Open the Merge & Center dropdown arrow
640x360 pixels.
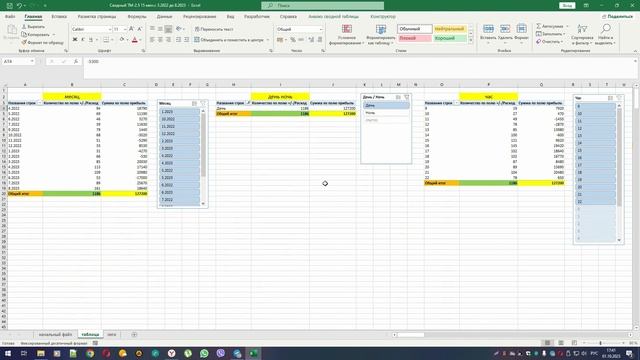268,40
